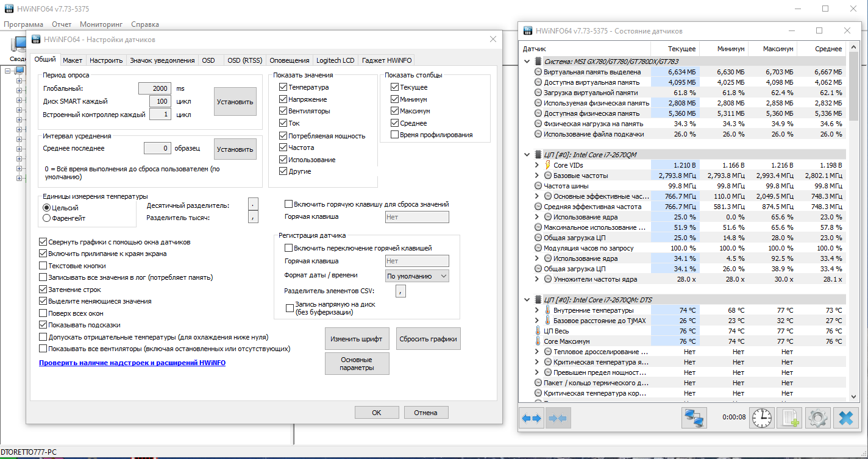Click the Диск SMART каждый cycle field

click(160, 101)
